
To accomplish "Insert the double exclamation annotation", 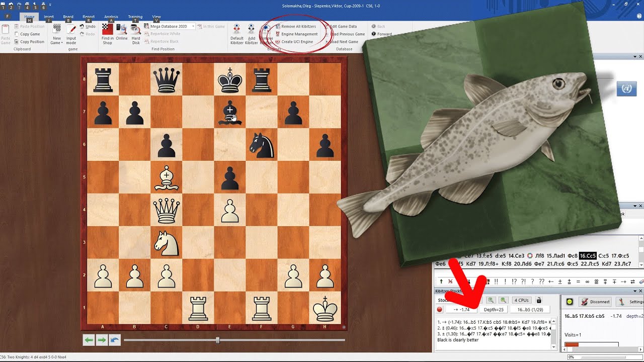I will pyautogui.click(x=497, y=282).
